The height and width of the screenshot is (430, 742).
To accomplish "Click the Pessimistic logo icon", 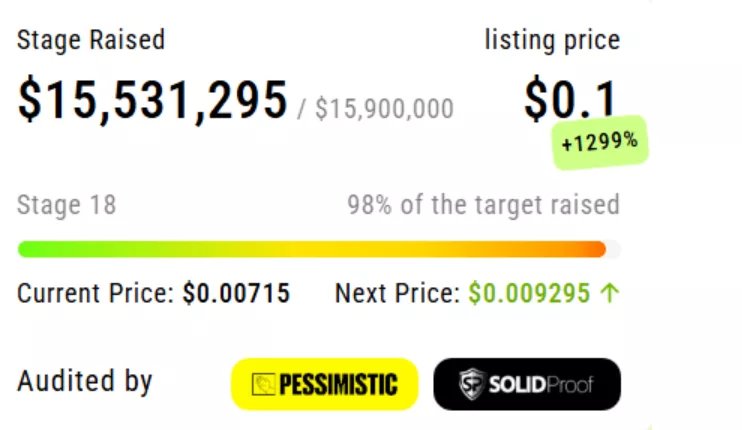I will (263, 385).
